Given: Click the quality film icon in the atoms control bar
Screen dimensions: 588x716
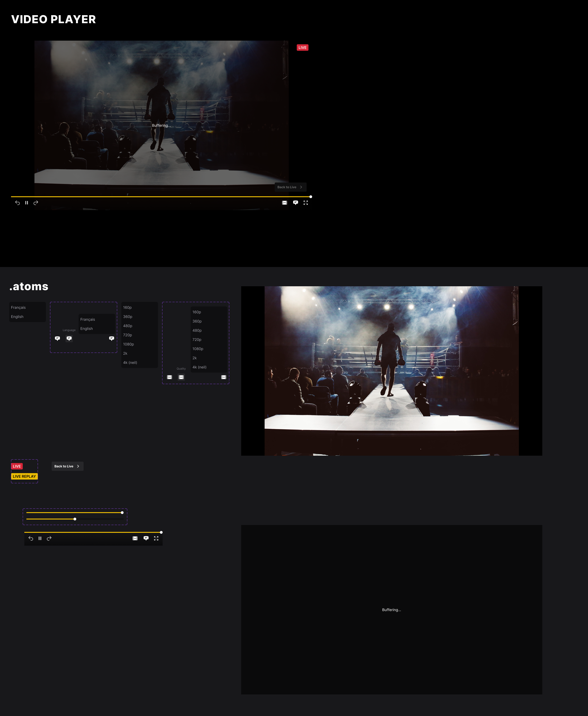Looking at the screenshot, I should coord(135,538).
